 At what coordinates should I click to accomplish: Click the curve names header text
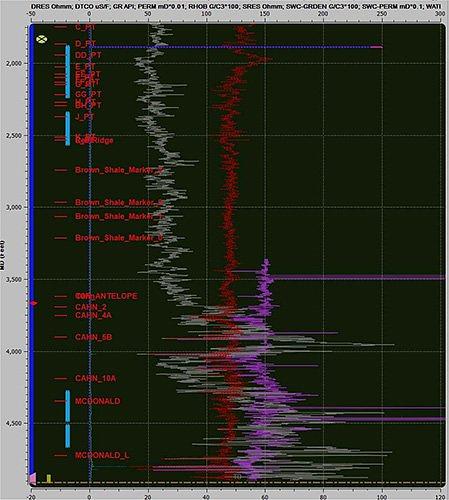[236, 6]
